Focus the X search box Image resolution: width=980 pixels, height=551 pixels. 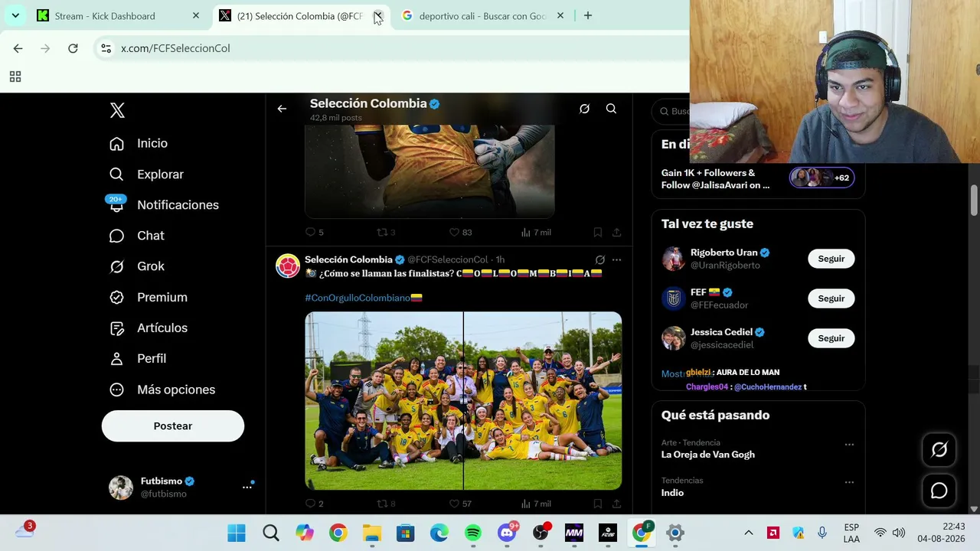(x=671, y=112)
